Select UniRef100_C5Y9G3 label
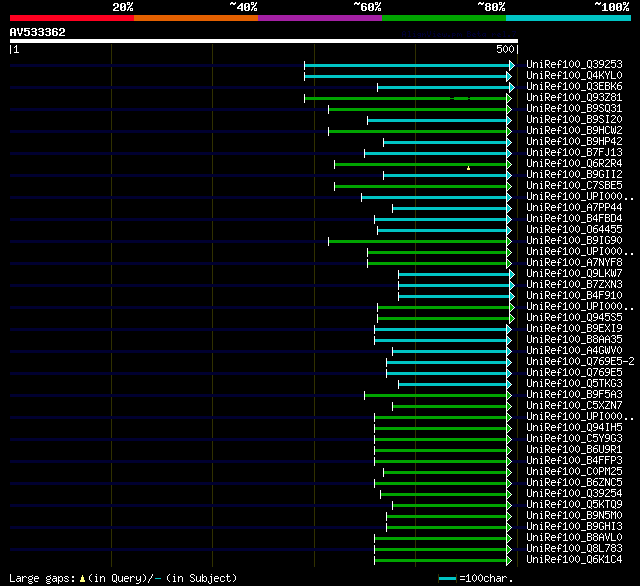The height and width of the screenshot is (586, 640). click(574, 439)
